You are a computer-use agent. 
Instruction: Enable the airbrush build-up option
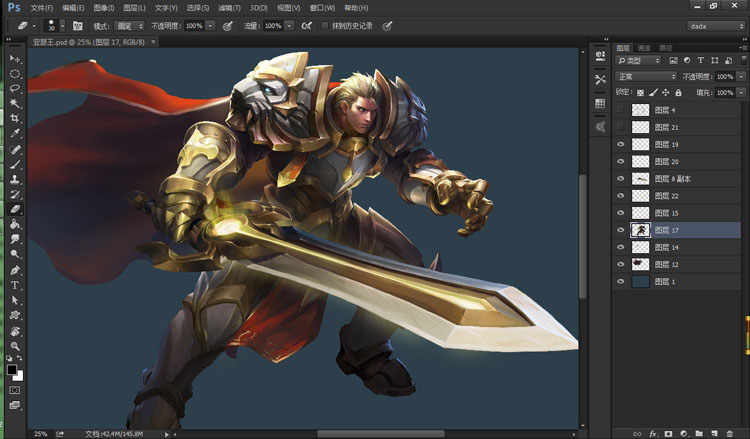pos(307,26)
